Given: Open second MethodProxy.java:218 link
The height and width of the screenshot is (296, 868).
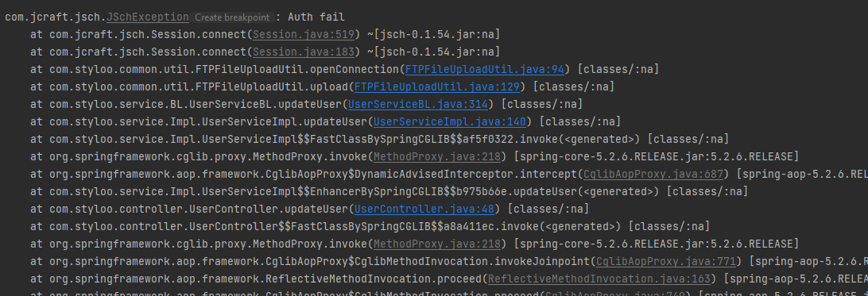Looking at the screenshot, I should coord(436,244).
